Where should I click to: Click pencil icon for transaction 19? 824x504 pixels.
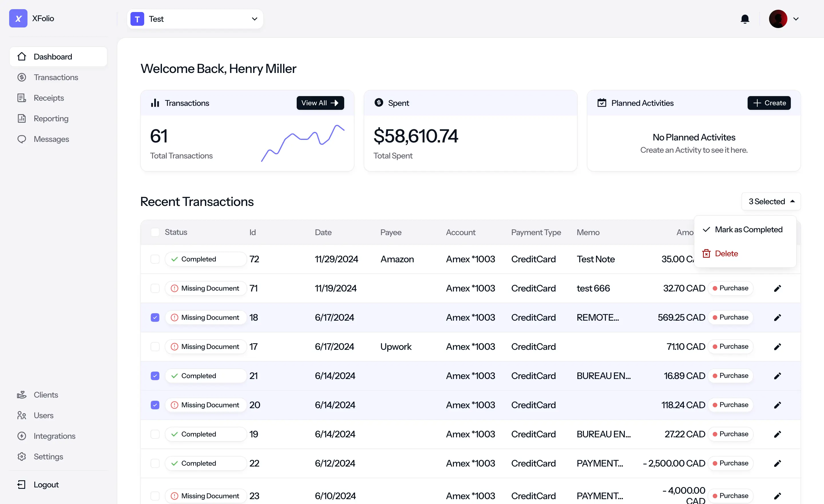click(778, 434)
